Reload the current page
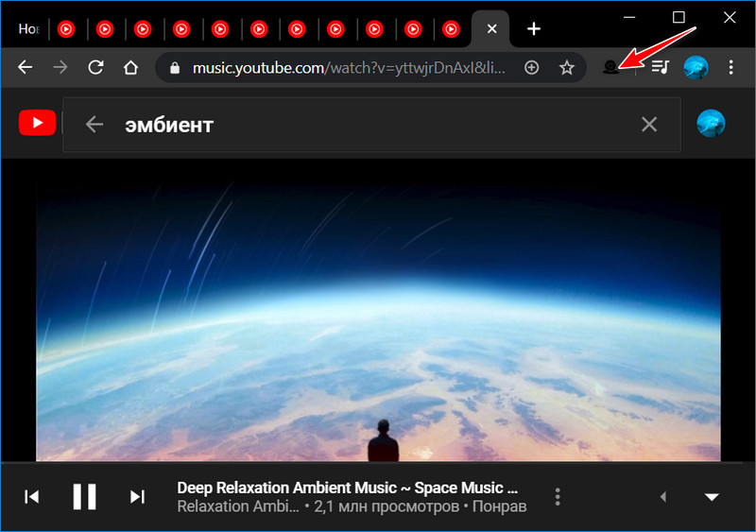Image resolution: width=756 pixels, height=532 pixels. tap(95, 67)
